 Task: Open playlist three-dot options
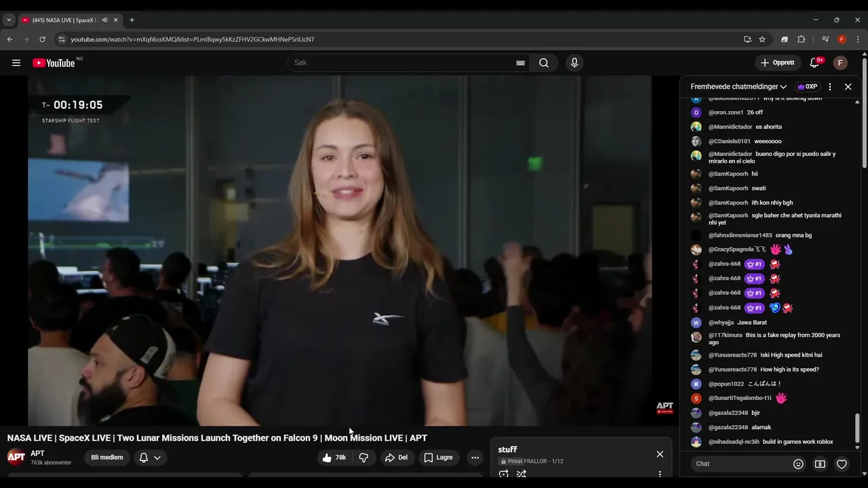pyautogui.click(x=660, y=474)
